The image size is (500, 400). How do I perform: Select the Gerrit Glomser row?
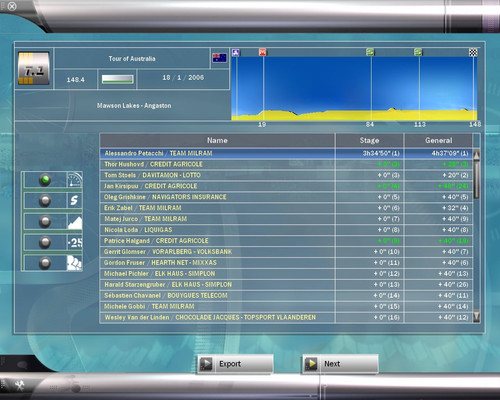[x=286, y=252]
